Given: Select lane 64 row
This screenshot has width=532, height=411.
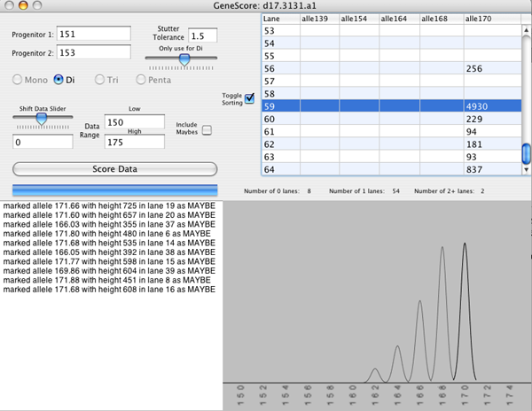Looking at the screenshot, I should [x=392, y=169].
